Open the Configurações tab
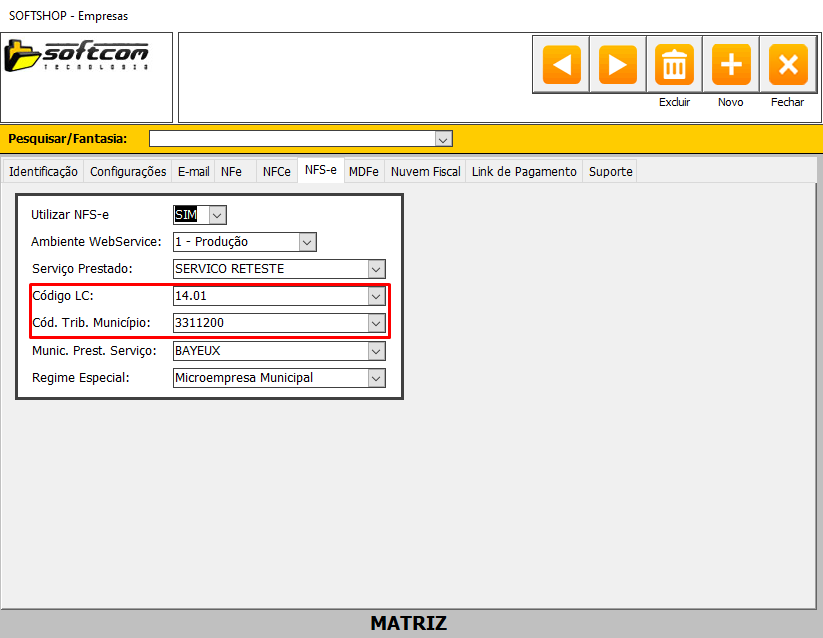This screenshot has height=638, width=823. (x=128, y=172)
